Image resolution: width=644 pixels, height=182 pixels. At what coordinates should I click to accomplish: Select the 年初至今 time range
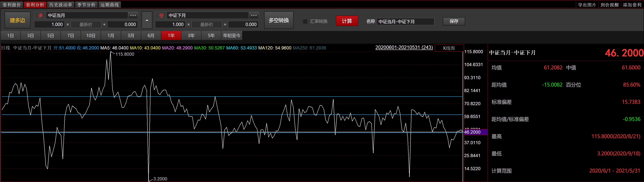tap(232, 35)
